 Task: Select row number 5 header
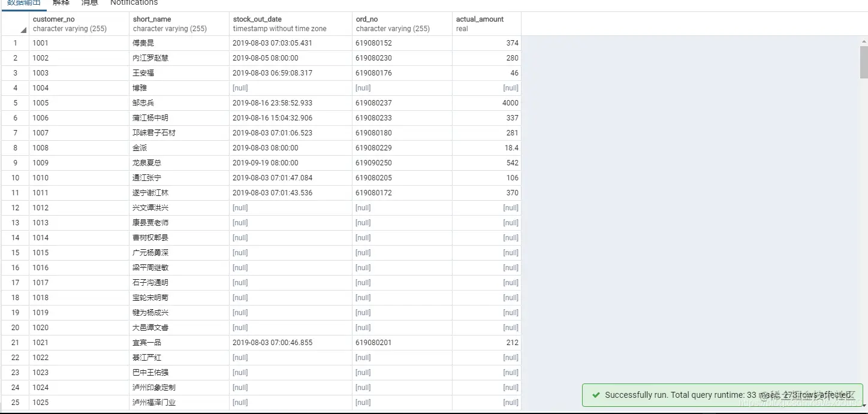[x=15, y=103]
